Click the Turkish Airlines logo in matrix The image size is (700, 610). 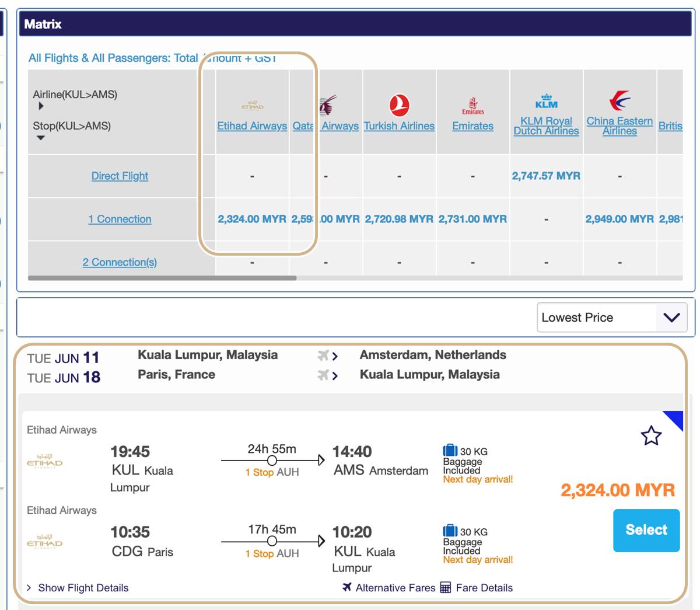(400, 106)
